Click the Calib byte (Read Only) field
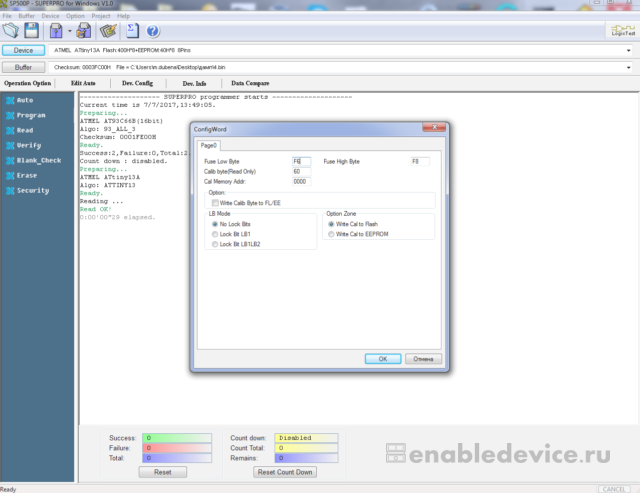Viewport: 640px width, 493px height. pyautogui.click(x=301, y=171)
